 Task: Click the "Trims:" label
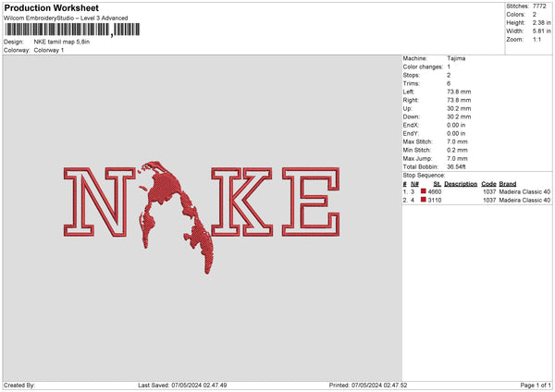click(x=412, y=83)
